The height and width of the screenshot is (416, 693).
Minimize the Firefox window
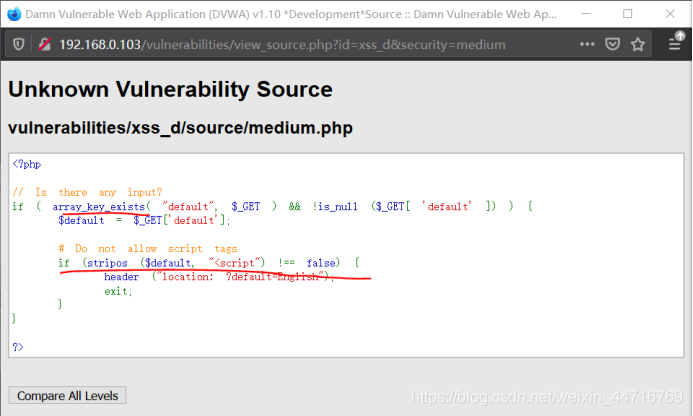586,14
